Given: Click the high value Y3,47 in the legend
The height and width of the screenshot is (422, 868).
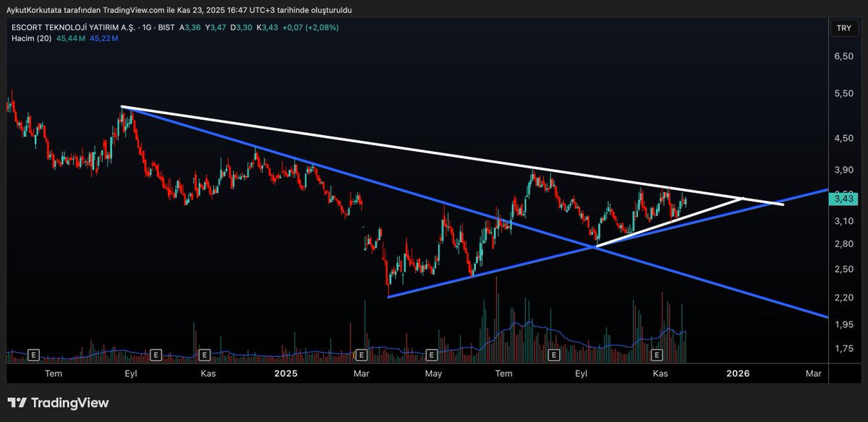Looking at the screenshot, I should (x=216, y=27).
